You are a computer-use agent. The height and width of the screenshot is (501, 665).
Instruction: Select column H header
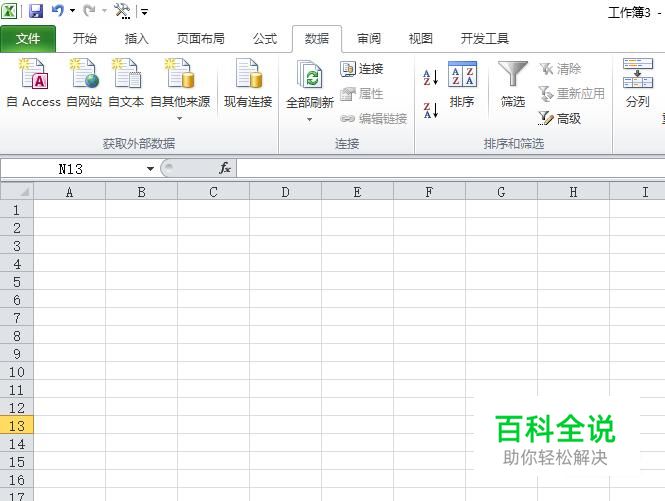tap(573, 192)
